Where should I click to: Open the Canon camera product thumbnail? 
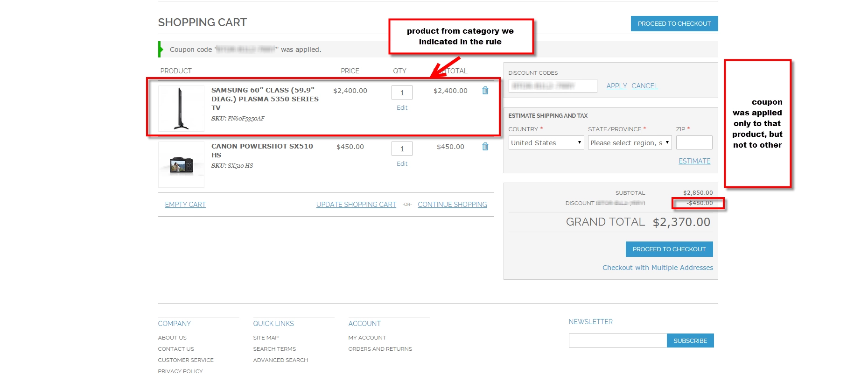coord(181,164)
